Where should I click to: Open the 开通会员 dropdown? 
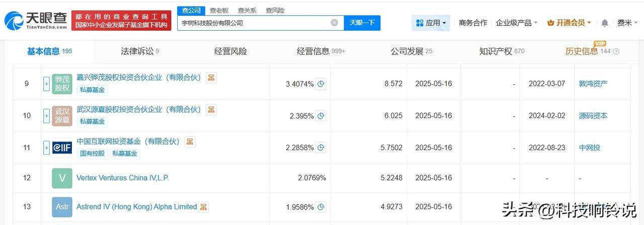click(x=569, y=23)
